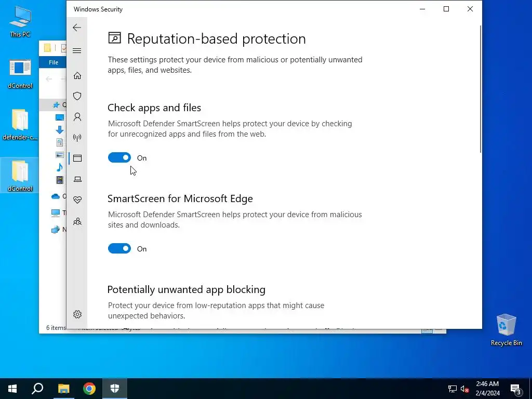Open Documents in File Explorer navigation pane
This screenshot has width=532, height=399.
point(60,142)
